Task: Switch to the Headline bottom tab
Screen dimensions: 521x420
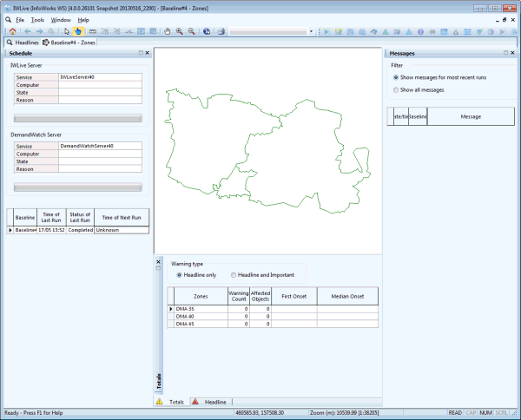Action: pyautogui.click(x=211, y=402)
